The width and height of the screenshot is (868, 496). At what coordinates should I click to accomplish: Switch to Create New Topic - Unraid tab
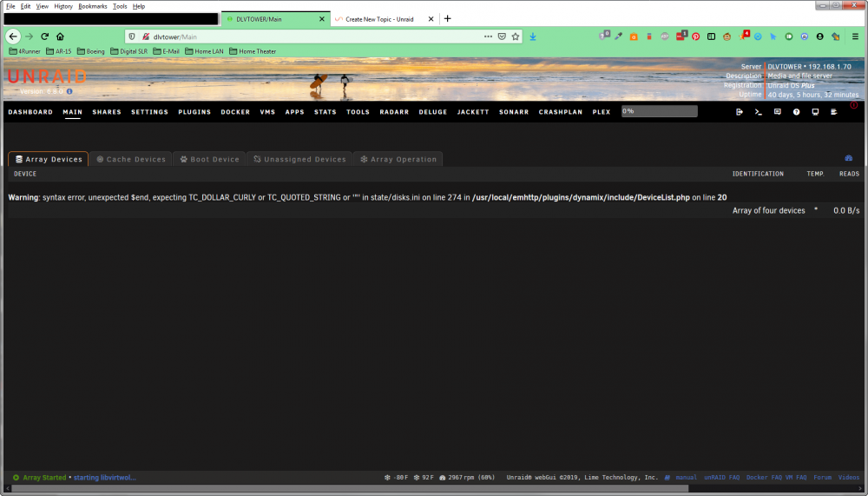379,19
